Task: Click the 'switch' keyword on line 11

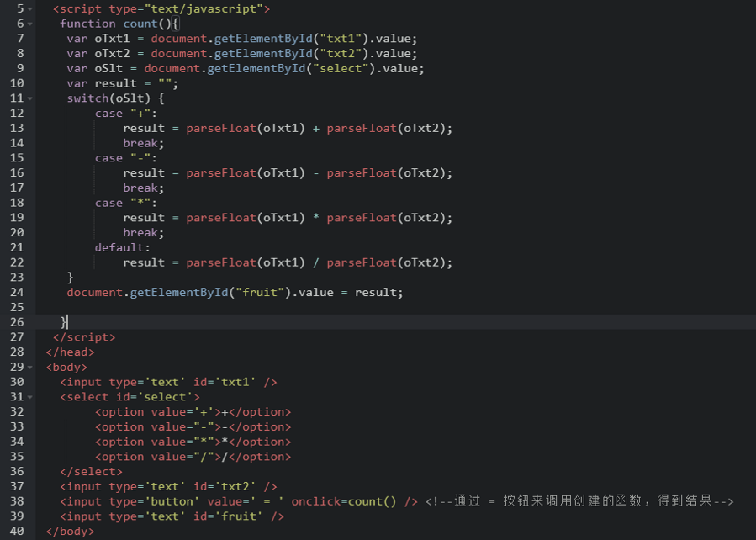Action: pos(87,98)
